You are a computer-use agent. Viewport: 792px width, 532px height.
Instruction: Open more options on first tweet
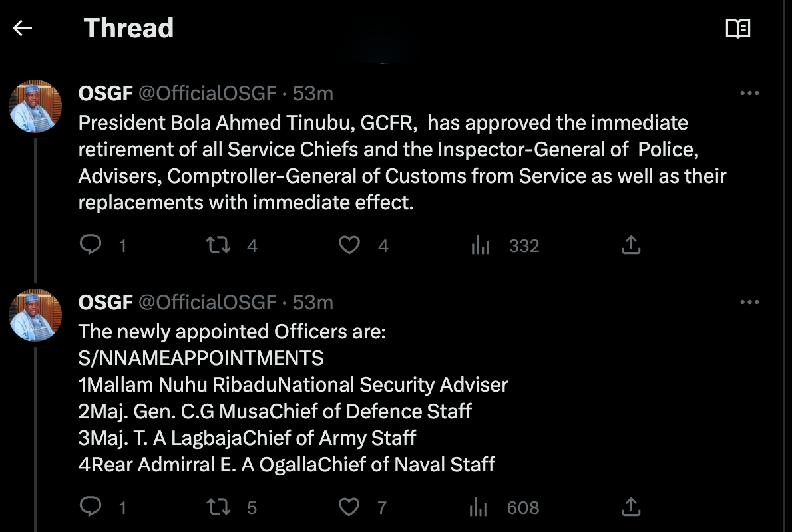(x=749, y=94)
